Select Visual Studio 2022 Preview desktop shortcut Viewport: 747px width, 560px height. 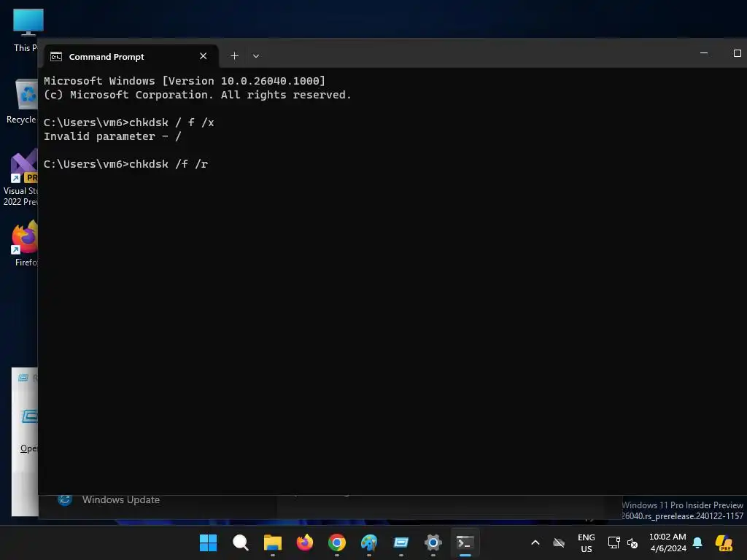coord(20,178)
